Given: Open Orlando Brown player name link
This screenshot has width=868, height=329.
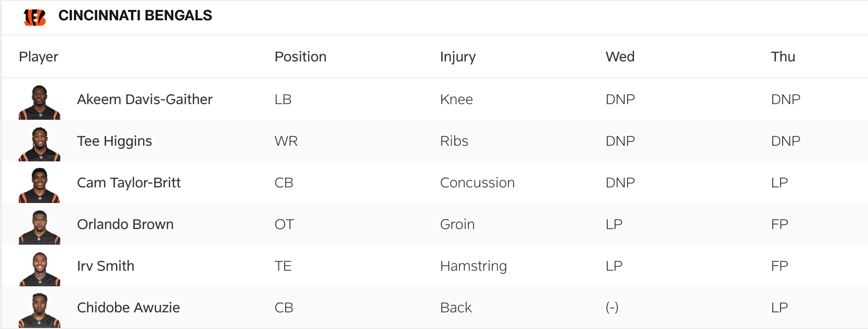Looking at the screenshot, I should point(125,224).
